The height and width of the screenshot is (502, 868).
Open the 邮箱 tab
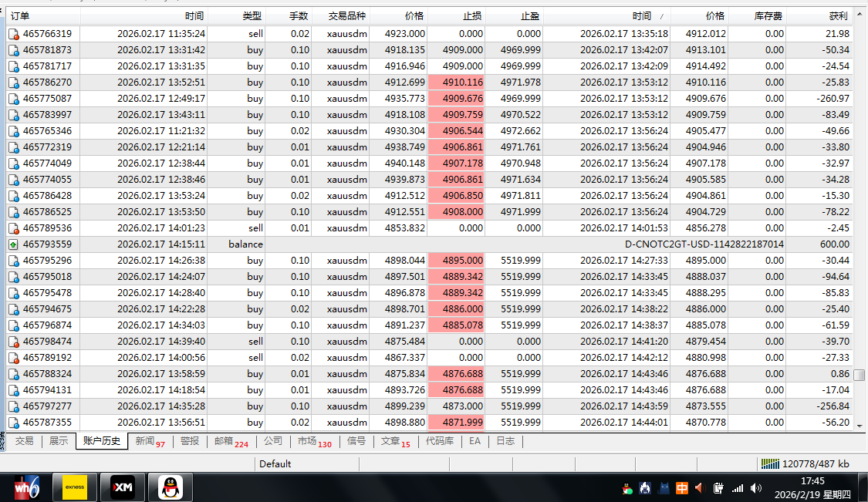click(231, 441)
